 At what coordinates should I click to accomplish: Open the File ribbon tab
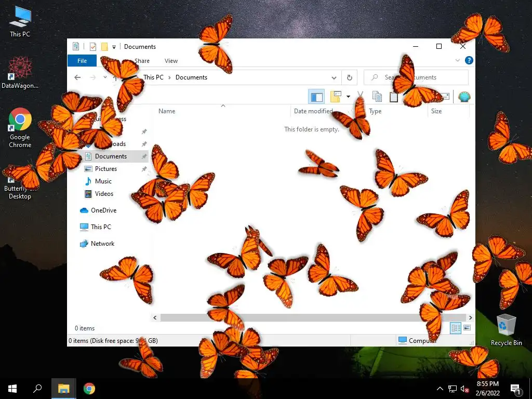coord(82,61)
